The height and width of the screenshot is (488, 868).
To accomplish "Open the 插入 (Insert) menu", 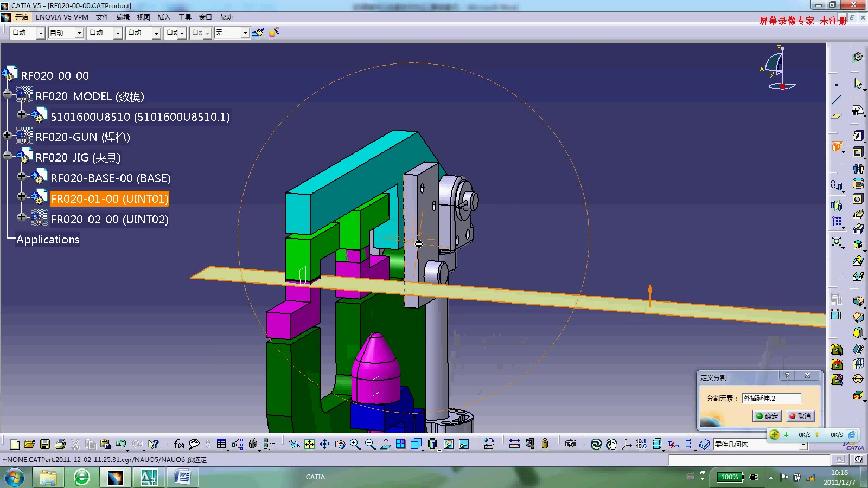I will point(164,17).
